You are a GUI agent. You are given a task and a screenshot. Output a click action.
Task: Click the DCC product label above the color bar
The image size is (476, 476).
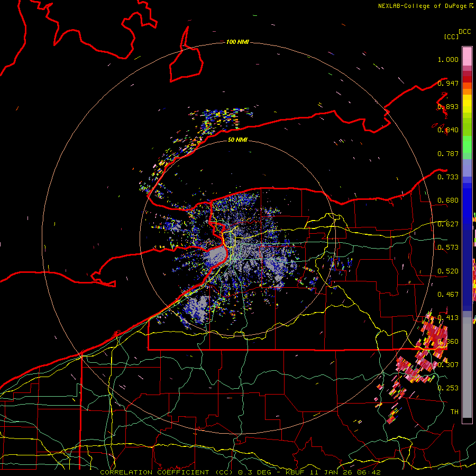[x=464, y=32]
